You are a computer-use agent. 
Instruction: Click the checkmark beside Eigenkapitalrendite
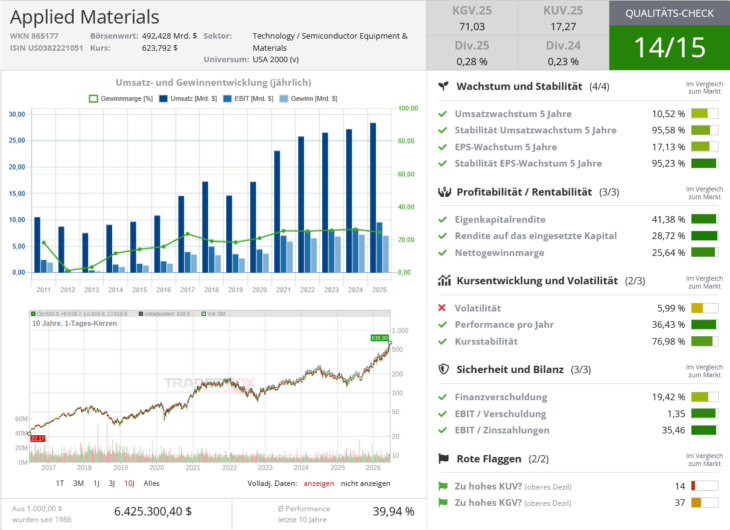(442, 219)
